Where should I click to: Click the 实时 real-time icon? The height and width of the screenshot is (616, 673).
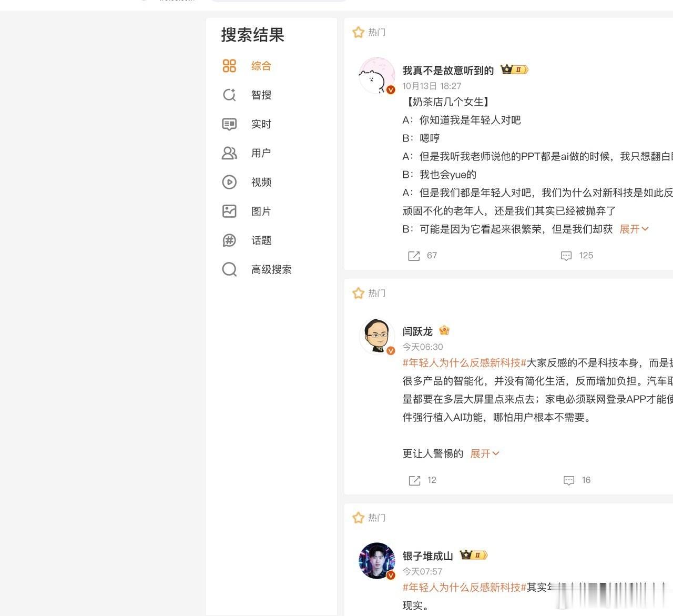tap(229, 124)
